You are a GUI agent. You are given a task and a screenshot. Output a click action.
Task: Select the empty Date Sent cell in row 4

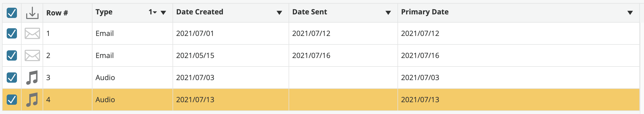[x=343, y=100]
